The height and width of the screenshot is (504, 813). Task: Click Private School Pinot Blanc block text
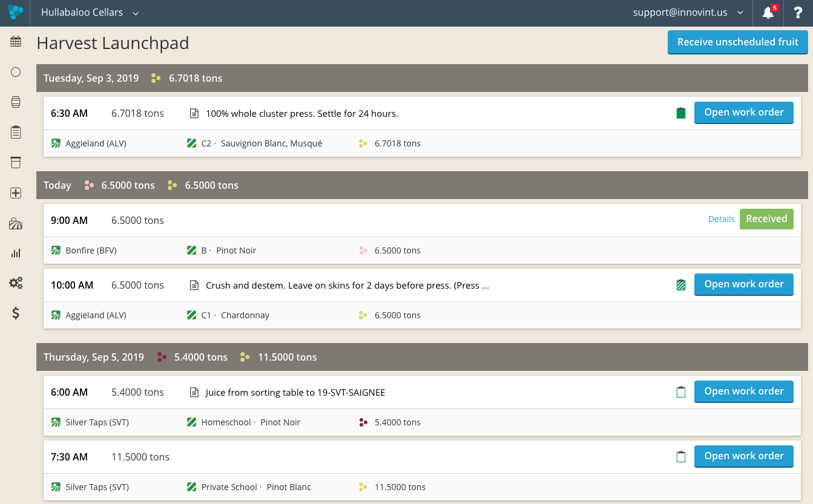pyautogui.click(x=256, y=487)
